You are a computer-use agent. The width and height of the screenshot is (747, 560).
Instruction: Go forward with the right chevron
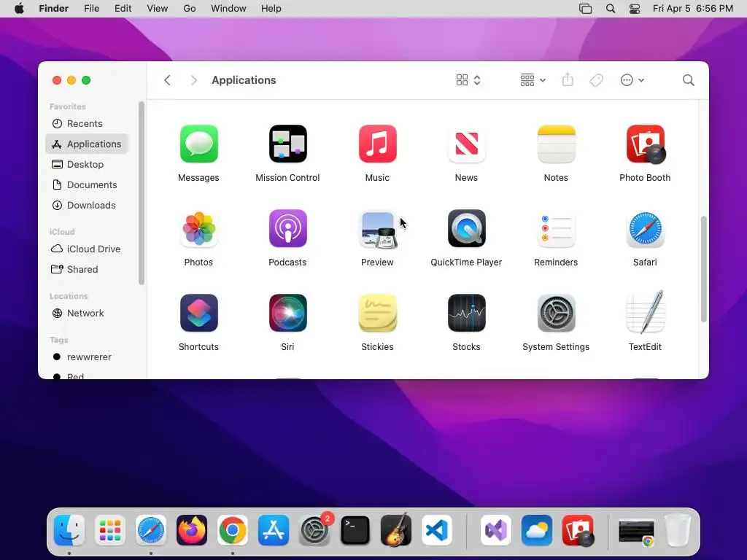pyautogui.click(x=193, y=80)
